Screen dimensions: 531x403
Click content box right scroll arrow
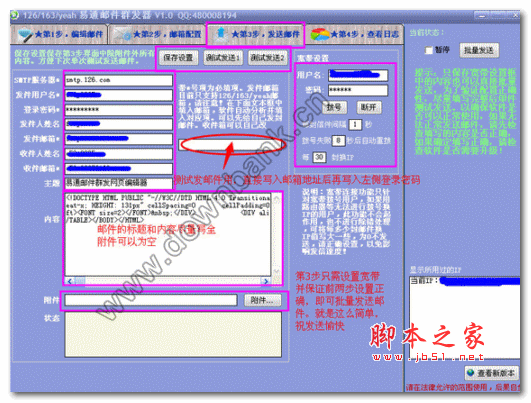(x=266, y=281)
